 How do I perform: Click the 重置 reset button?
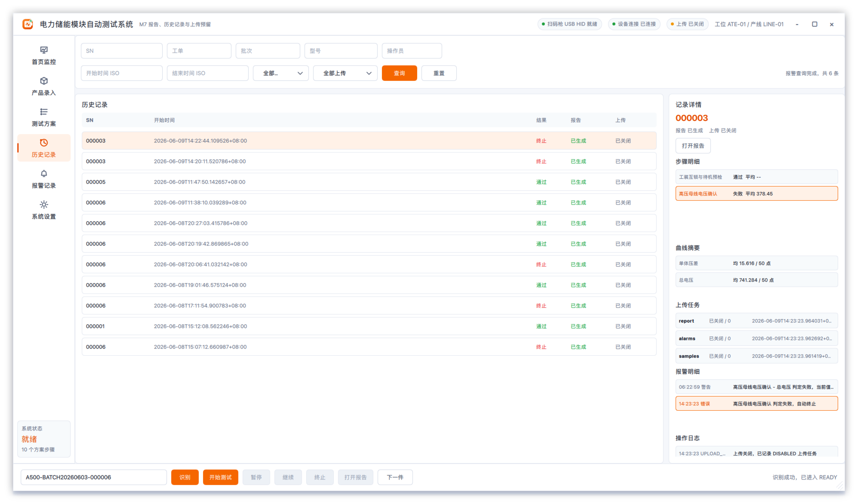pyautogui.click(x=439, y=73)
